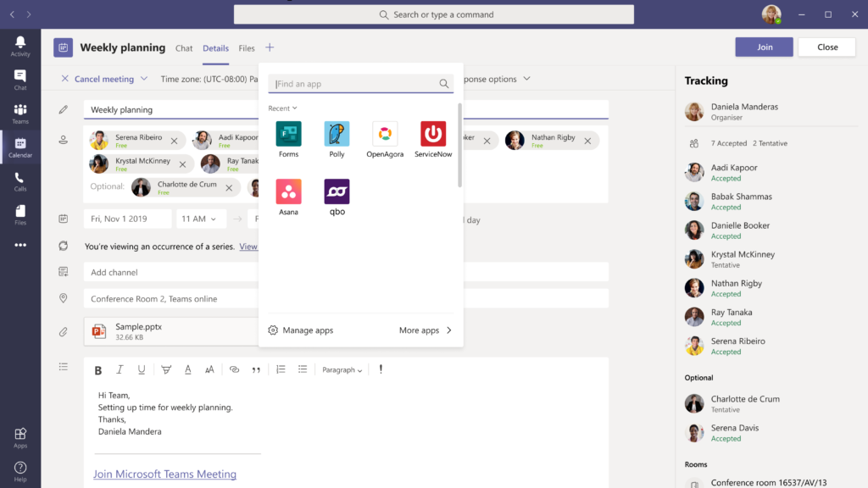
Task: Open Teams in the left sidebar
Action: click(20, 114)
